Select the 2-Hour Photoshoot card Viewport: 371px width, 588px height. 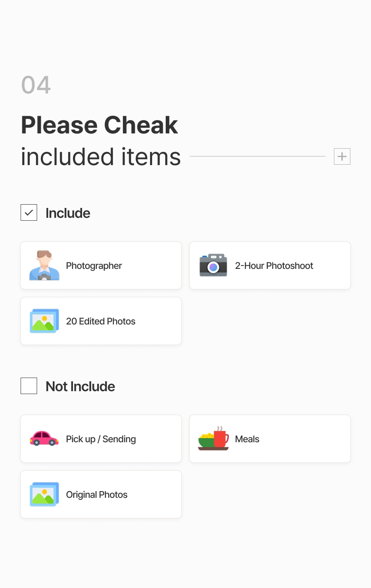point(270,265)
